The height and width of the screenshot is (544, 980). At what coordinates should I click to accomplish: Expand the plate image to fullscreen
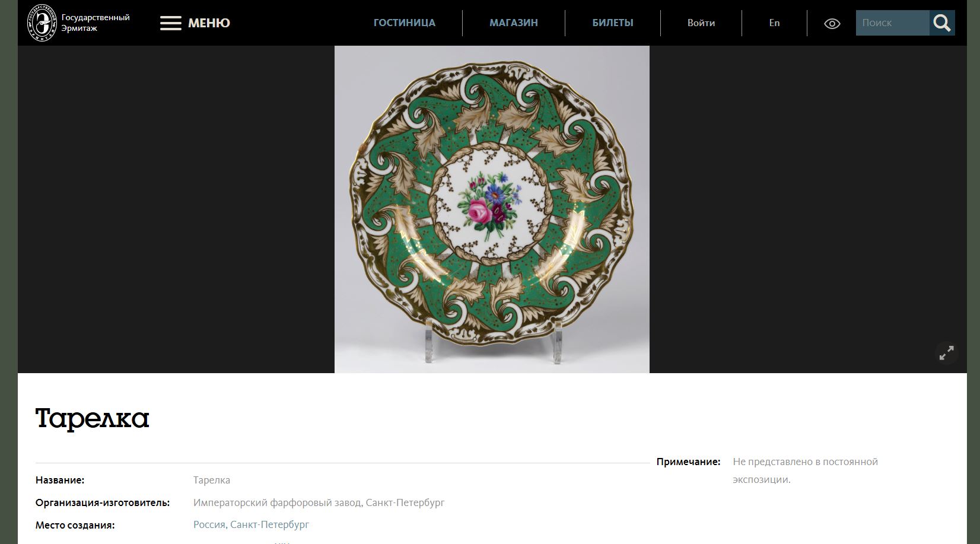(x=946, y=353)
